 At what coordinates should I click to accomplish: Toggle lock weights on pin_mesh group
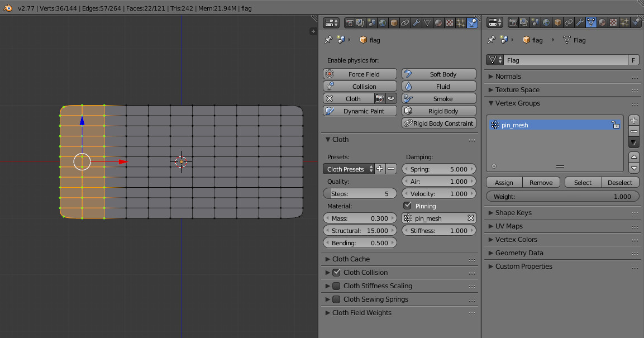click(x=616, y=125)
